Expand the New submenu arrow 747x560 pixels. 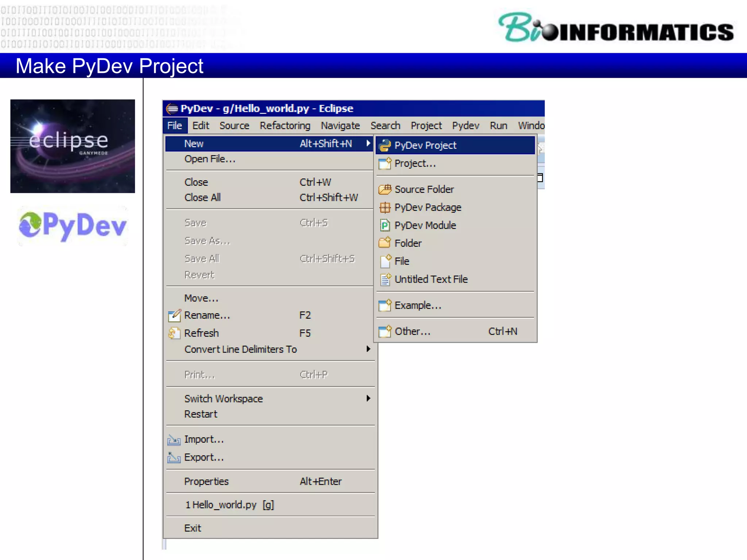[368, 143]
